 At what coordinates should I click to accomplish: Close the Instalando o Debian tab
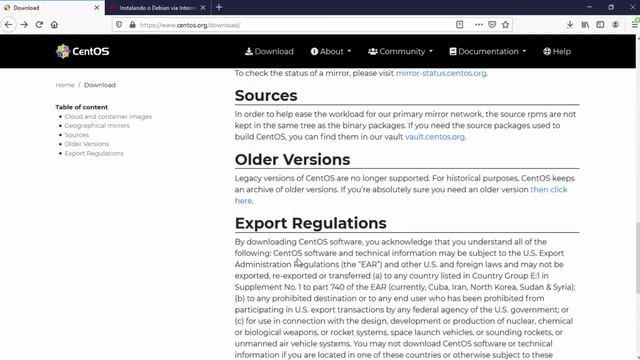[x=203, y=8]
